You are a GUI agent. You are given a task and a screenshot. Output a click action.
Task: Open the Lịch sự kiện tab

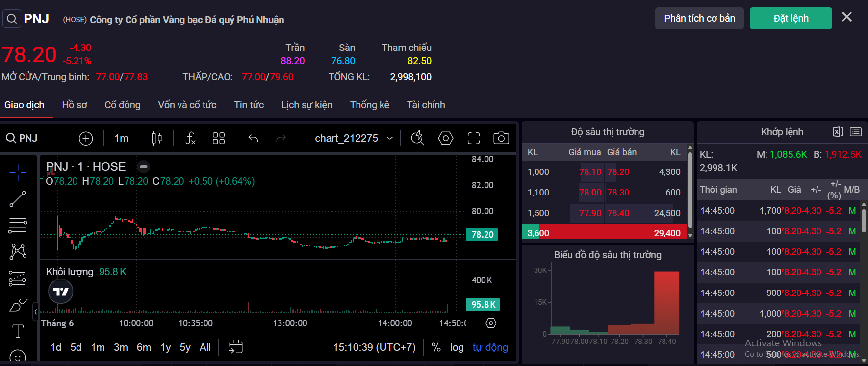[x=307, y=105]
